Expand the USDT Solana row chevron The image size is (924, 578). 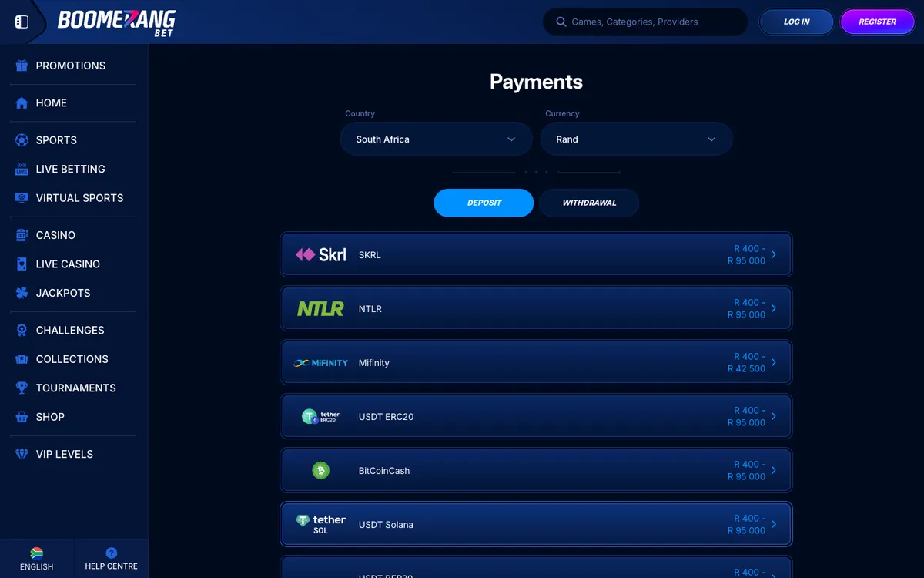774,524
